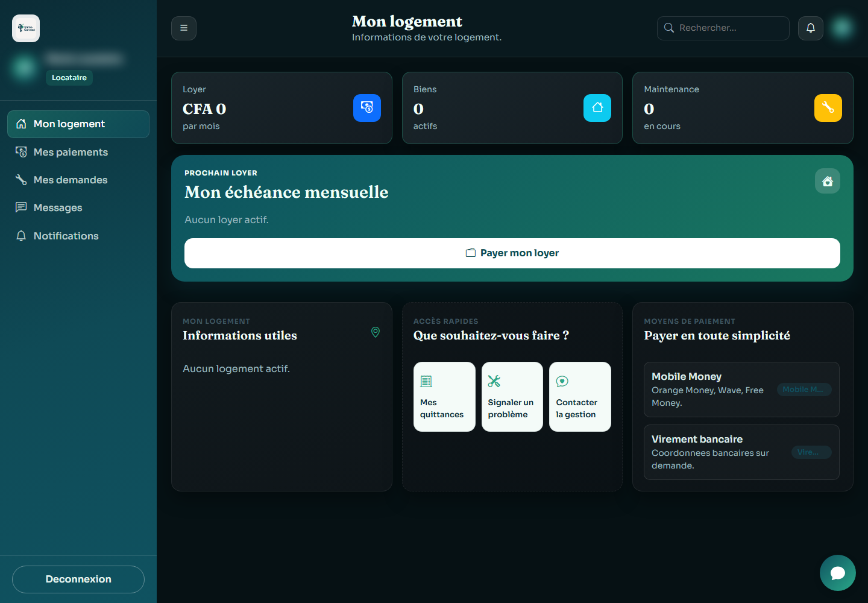Go to Mon logement in sidebar
868x603 pixels.
tap(78, 124)
